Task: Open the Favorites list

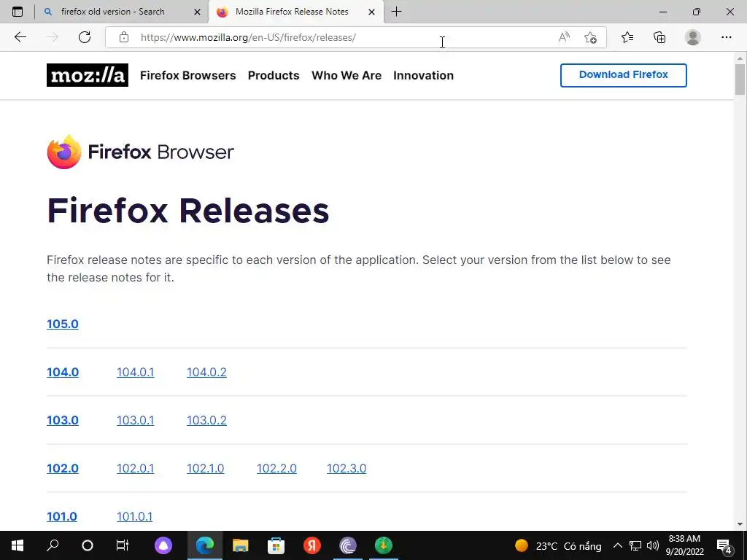Action: point(627,37)
